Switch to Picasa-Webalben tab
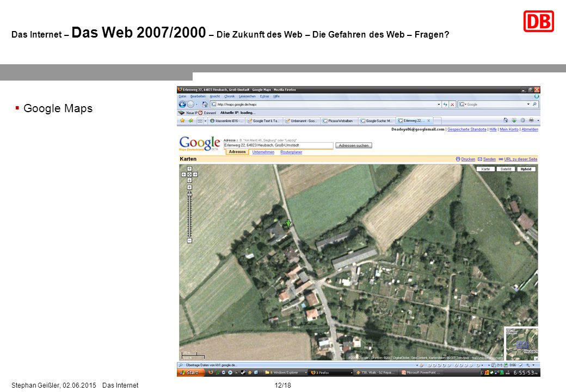 pyautogui.click(x=339, y=121)
